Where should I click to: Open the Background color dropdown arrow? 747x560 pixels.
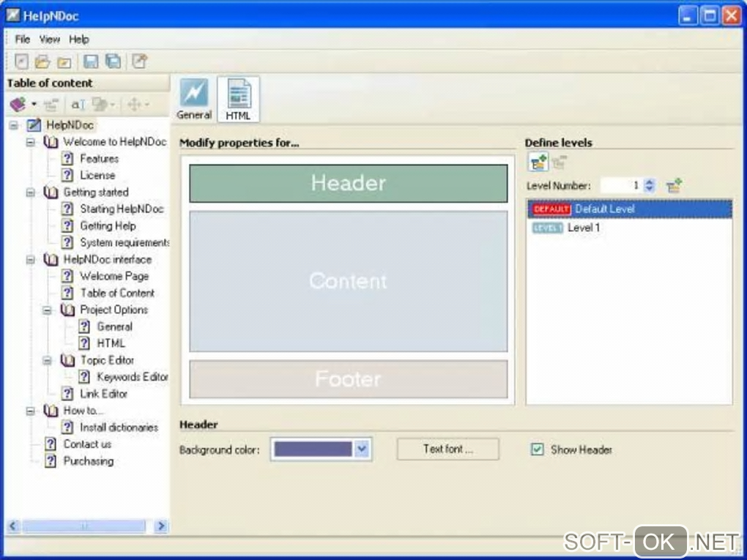coord(362,449)
